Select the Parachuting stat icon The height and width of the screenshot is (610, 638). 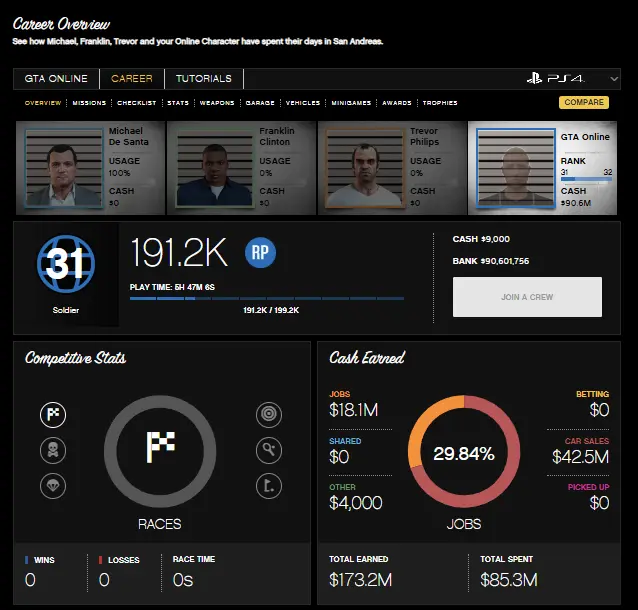point(53,485)
